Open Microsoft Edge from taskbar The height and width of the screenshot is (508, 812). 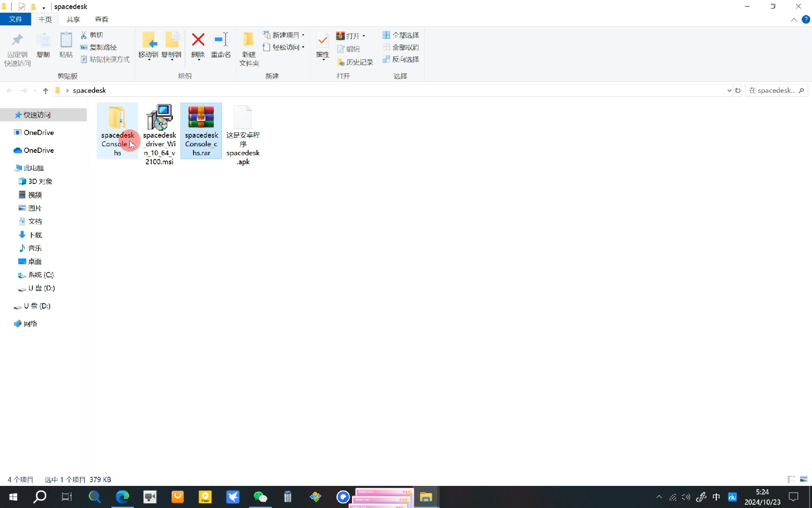[x=122, y=497]
